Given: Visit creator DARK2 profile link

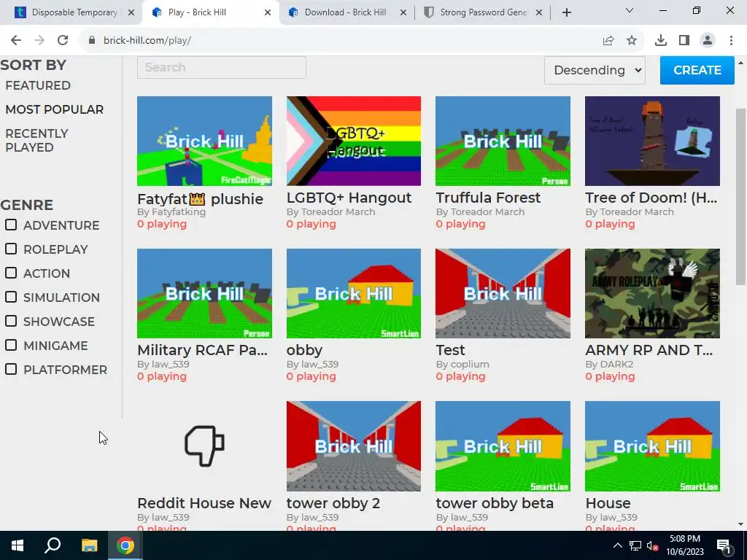Looking at the screenshot, I should click(x=616, y=365).
